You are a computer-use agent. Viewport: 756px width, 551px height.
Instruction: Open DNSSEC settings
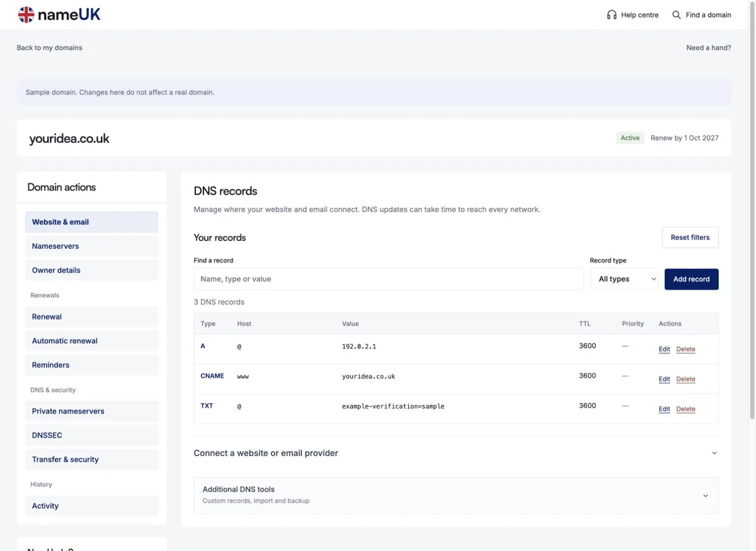coord(91,435)
